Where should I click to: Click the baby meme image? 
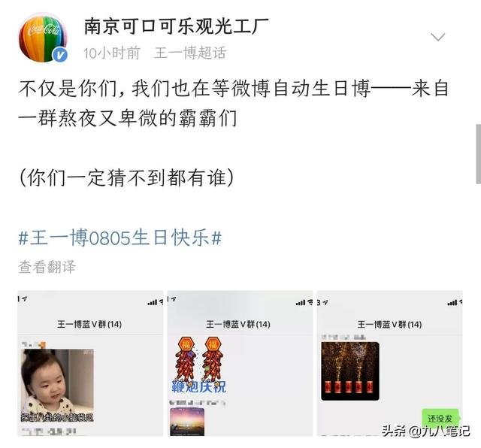point(57,386)
